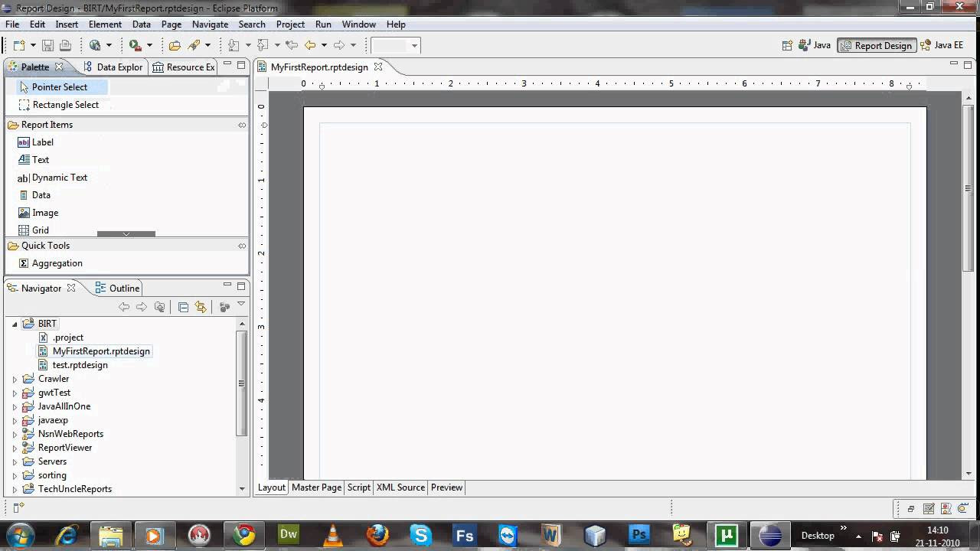Open the Navigator view menu triangle
The width and height of the screenshot is (980, 551).
pyautogui.click(x=240, y=305)
